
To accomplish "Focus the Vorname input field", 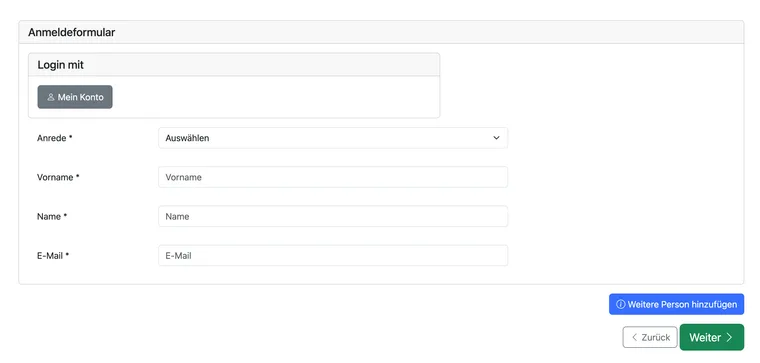I will tap(333, 177).
